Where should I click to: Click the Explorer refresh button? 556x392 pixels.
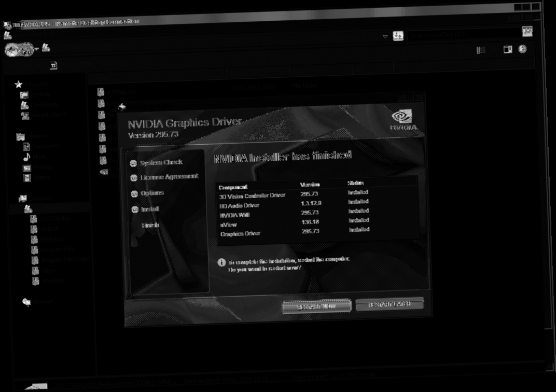pos(398,36)
